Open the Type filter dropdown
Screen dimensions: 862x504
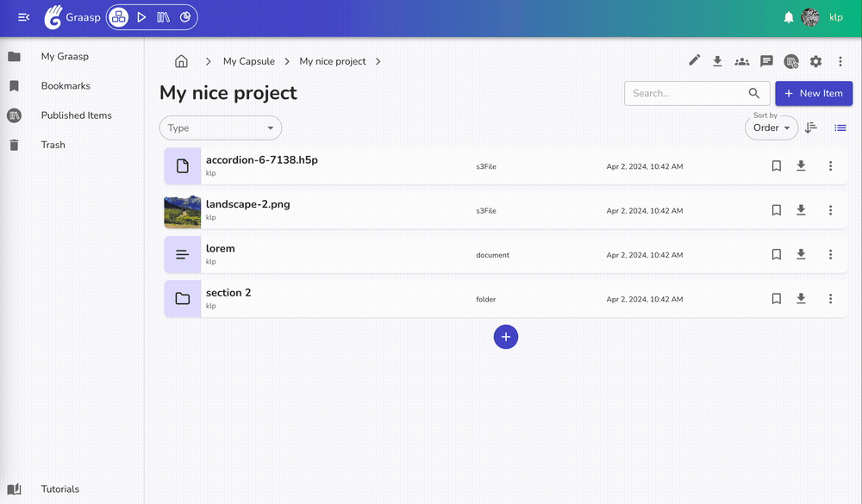coord(221,128)
